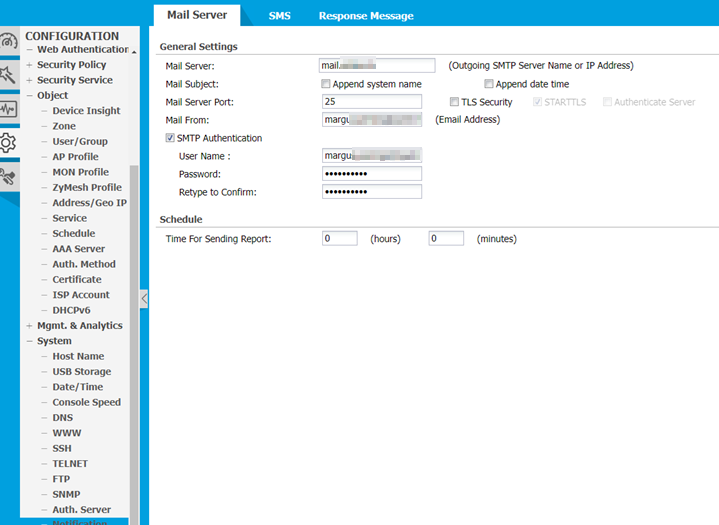Expand the Mgmt. & Analytics node

pyautogui.click(x=79, y=325)
